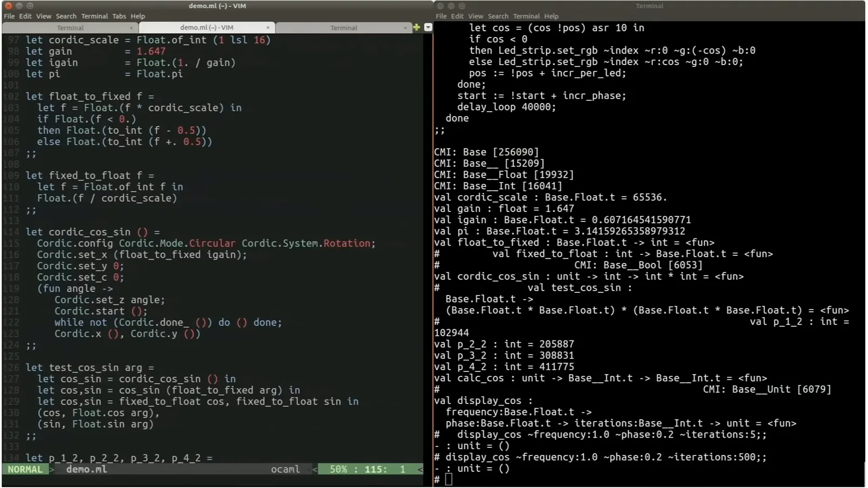Click the cursor block at the terminal prompt
The width and height of the screenshot is (868, 488).
tap(449, 479)
